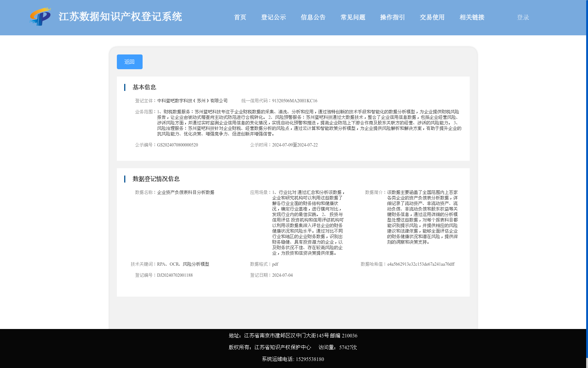Image resolution: width=588 pixels, height=368 pixels.
Task: Click the 江苏数据知识产权登记系统 title
Action: click(120, 17)
